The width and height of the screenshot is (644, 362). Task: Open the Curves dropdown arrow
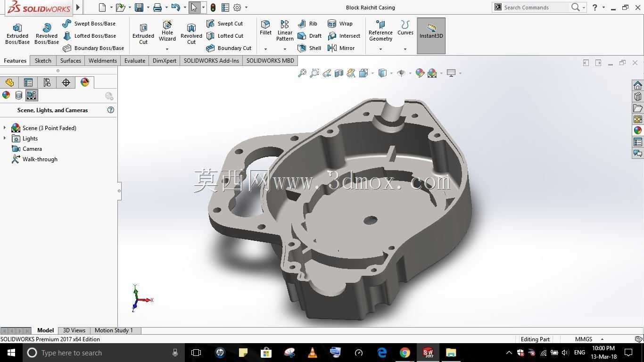tap(405, 49)
